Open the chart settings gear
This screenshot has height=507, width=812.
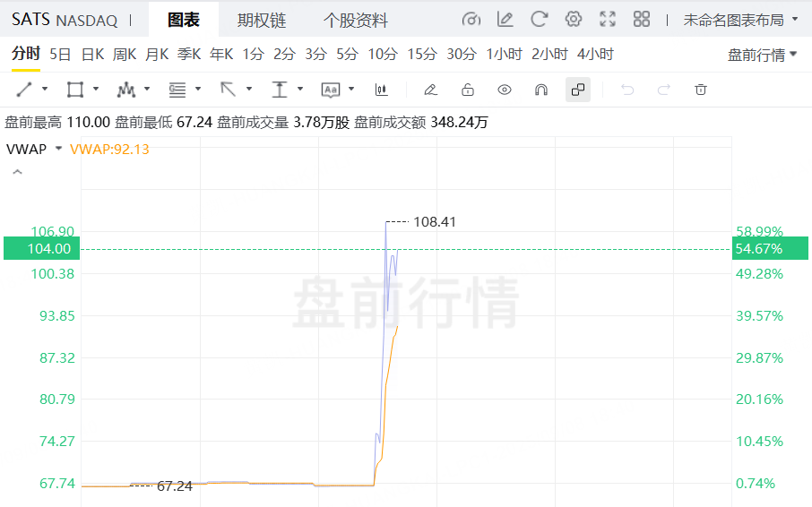coord(574,20)
